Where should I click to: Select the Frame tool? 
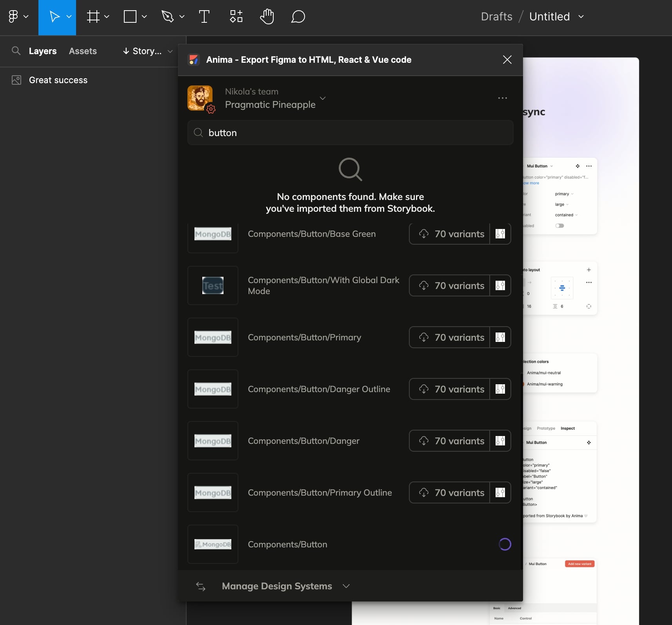93,16
